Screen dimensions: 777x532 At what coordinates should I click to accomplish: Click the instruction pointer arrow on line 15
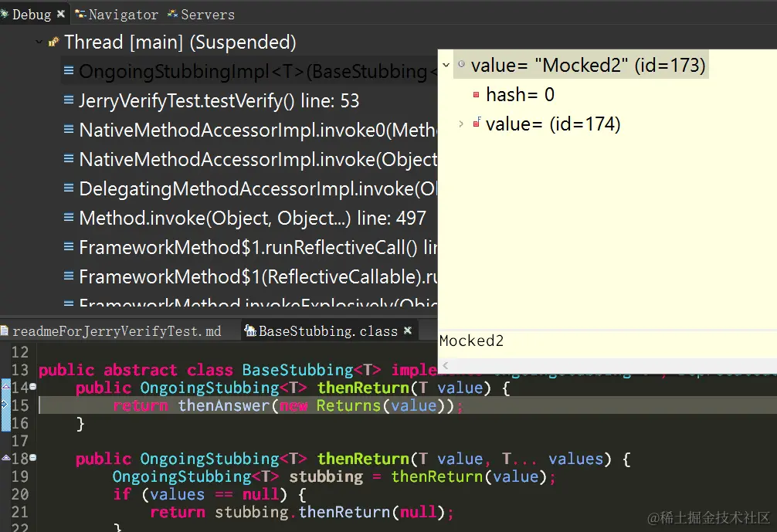tap(5, 405)
